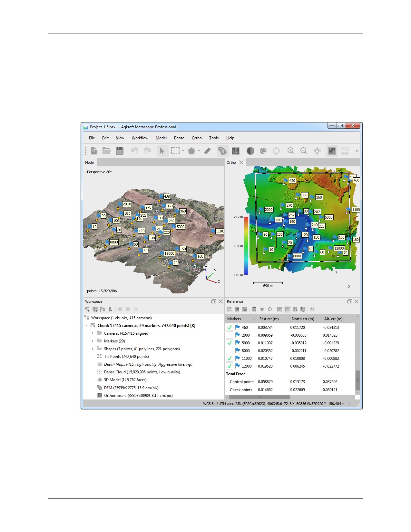Click the Open project folder icon

click(106, 151)
